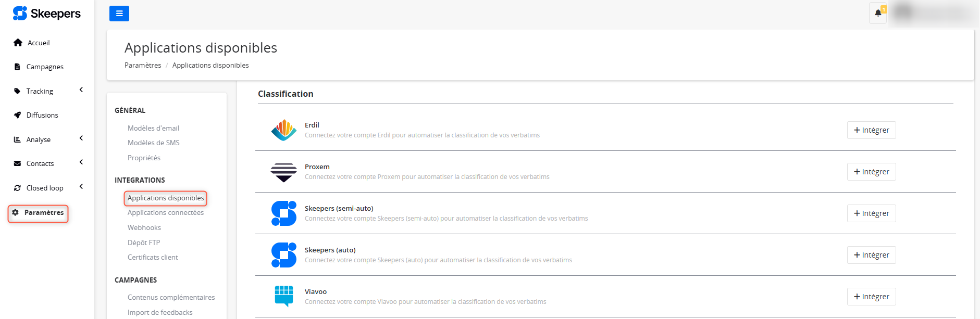Integrate Skeepers (semi-auto) classification
980x319 pixels.
click(871, 213)
